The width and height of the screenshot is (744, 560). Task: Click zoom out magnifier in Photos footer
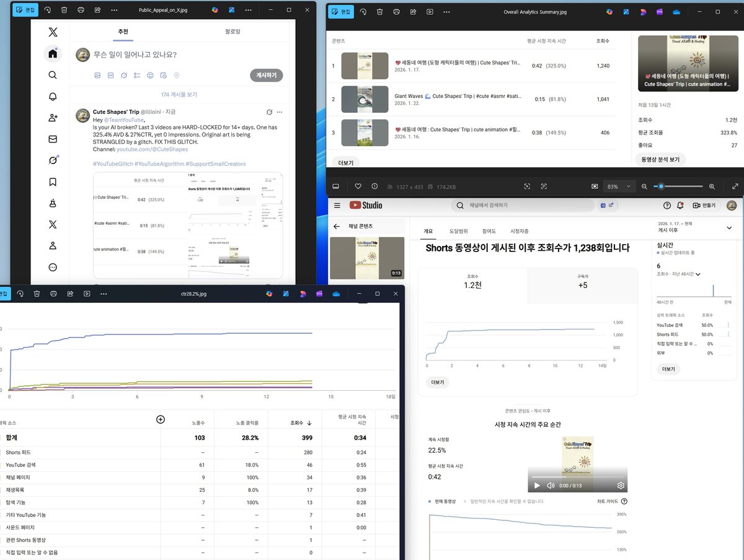[x=645, y=186]
